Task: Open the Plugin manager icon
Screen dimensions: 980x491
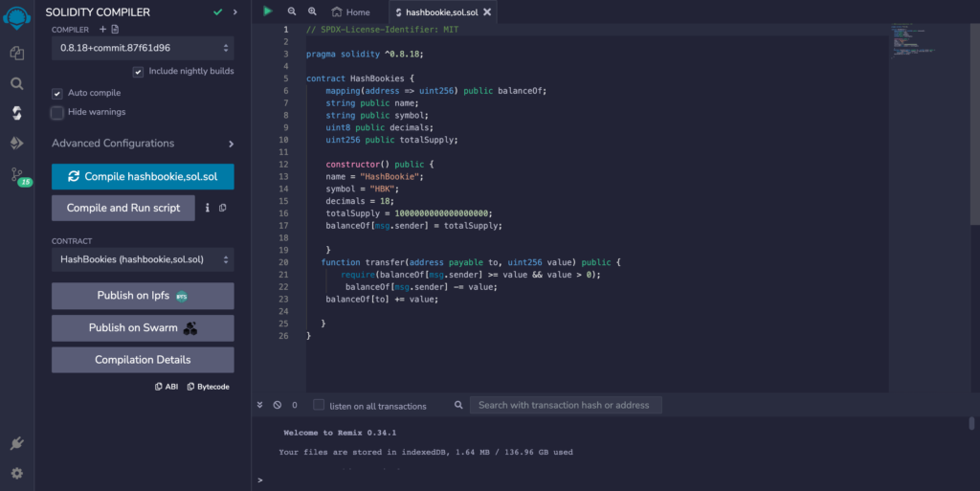Action: tap(17, 443)
